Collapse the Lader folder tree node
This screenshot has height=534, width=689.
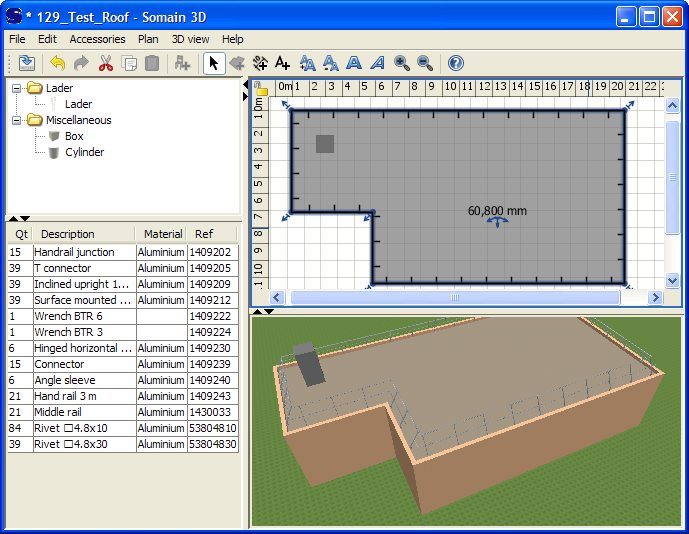tap(17, 88)
